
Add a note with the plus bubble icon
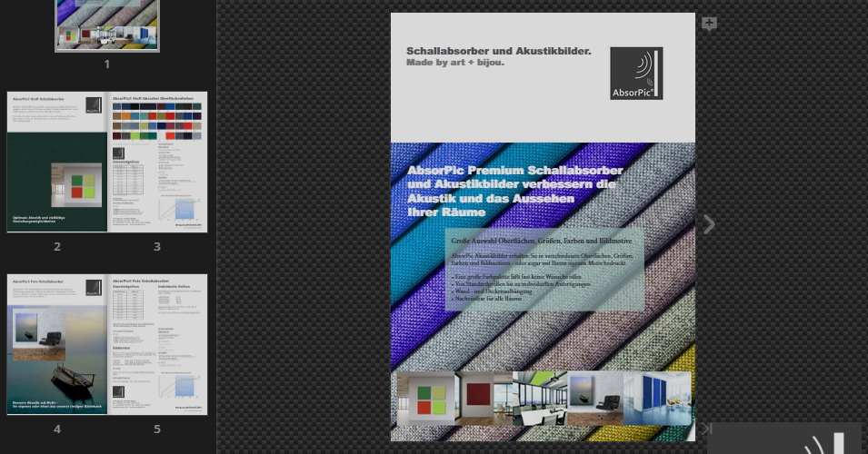(709, 24)
